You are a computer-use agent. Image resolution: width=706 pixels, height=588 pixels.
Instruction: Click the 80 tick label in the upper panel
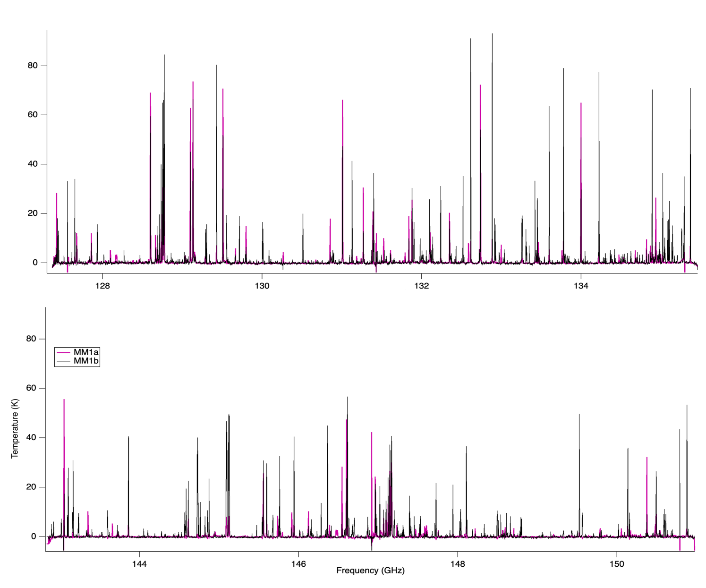click(x=33, y=66)
